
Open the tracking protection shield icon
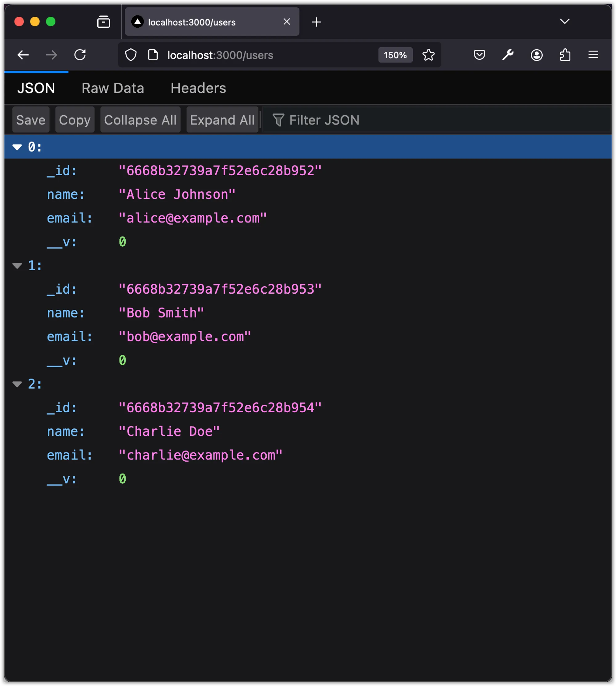[x=131, y=55]
